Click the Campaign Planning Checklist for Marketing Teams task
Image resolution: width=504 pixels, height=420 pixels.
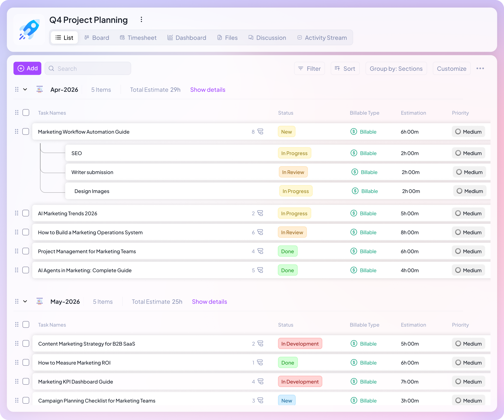click(x=97, y=401)
